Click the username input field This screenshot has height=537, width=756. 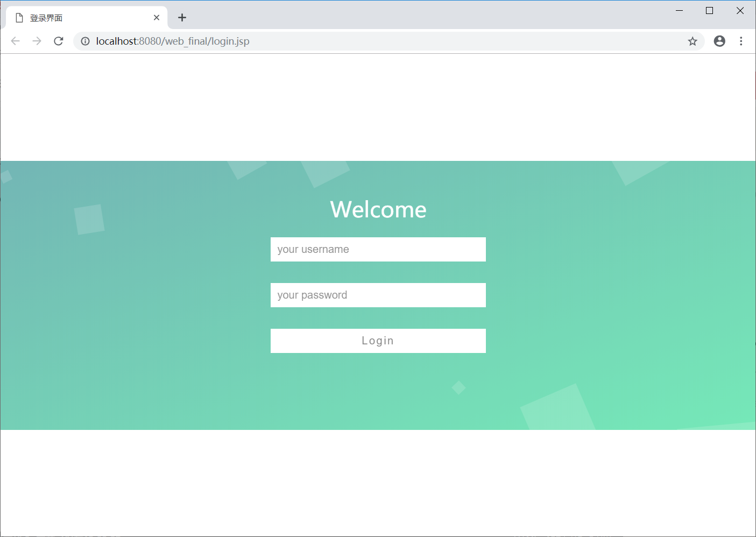pyautogui.click(x=378, y=249)
